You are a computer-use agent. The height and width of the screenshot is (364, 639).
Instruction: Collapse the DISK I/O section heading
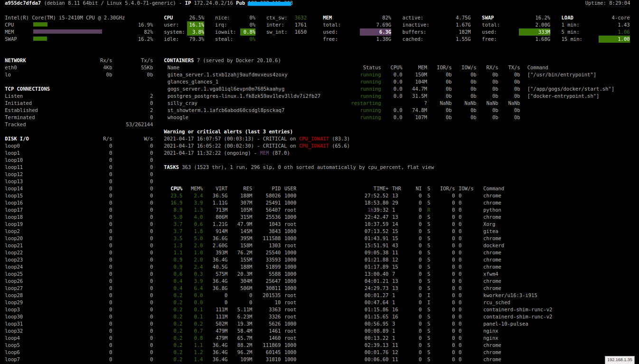tap(17, 139)
